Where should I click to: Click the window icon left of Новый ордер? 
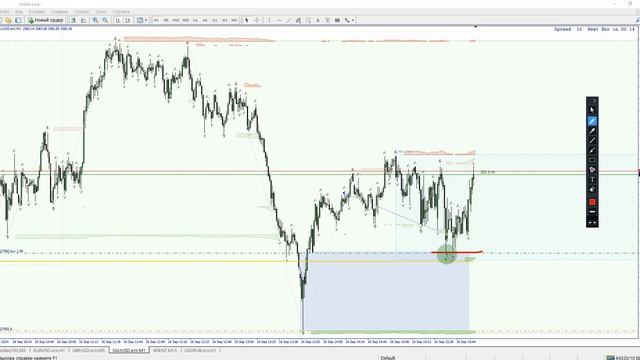click(x=18, y=20)
